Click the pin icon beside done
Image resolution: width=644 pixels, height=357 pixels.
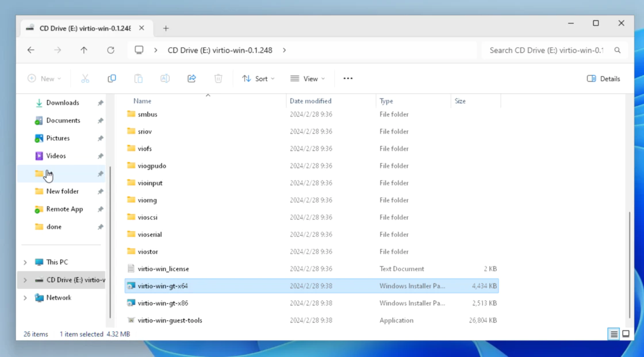(x=100, y=227)
